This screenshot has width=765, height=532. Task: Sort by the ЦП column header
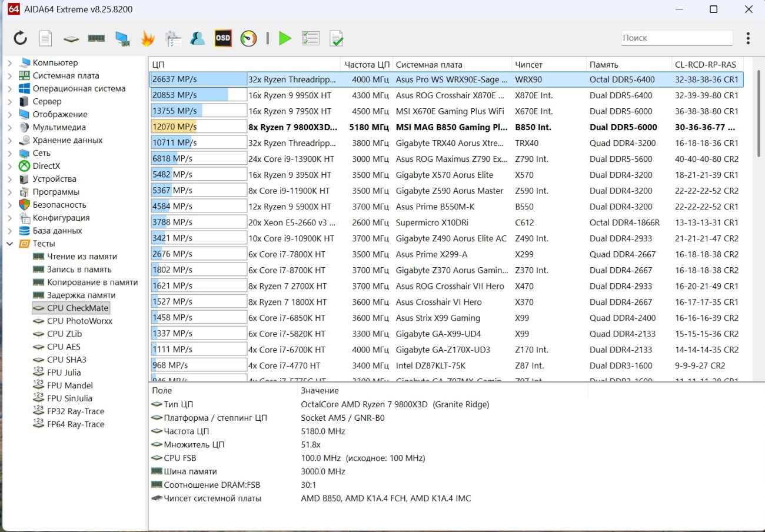pos(244,64)
